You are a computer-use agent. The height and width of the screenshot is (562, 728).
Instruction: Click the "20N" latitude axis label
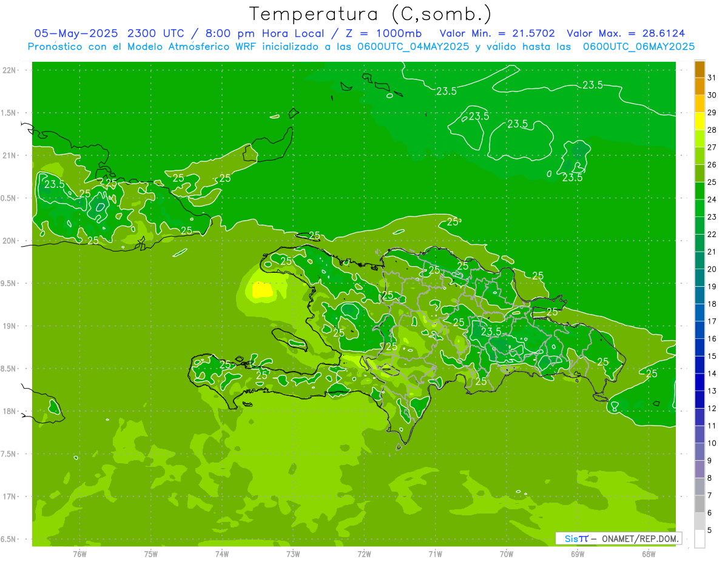coord(8,241)
